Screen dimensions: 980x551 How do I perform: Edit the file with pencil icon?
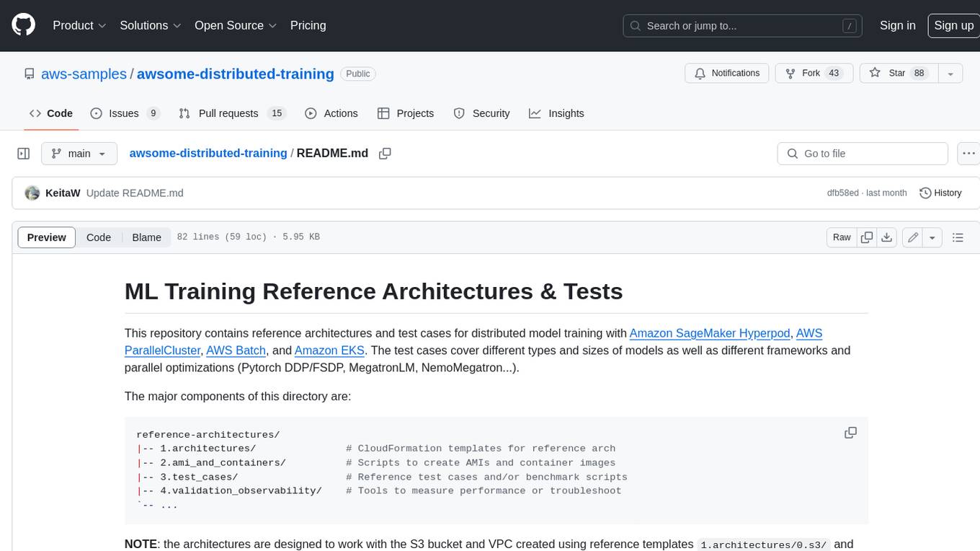coord(912,237)
